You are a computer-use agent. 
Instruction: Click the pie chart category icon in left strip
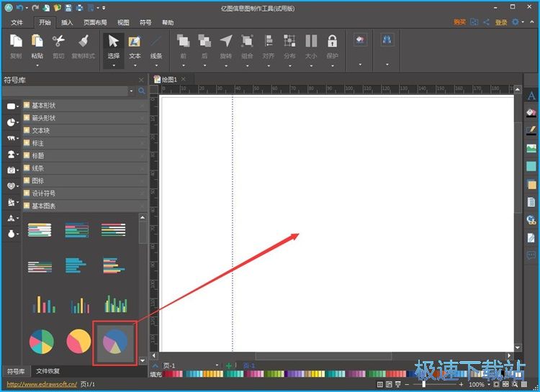pos(11,122)
